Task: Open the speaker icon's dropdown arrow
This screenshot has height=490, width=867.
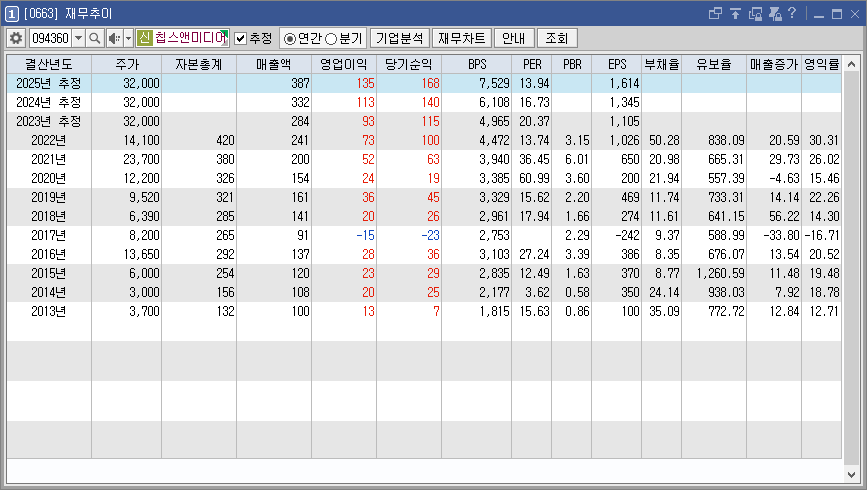Action: [128, 38]
